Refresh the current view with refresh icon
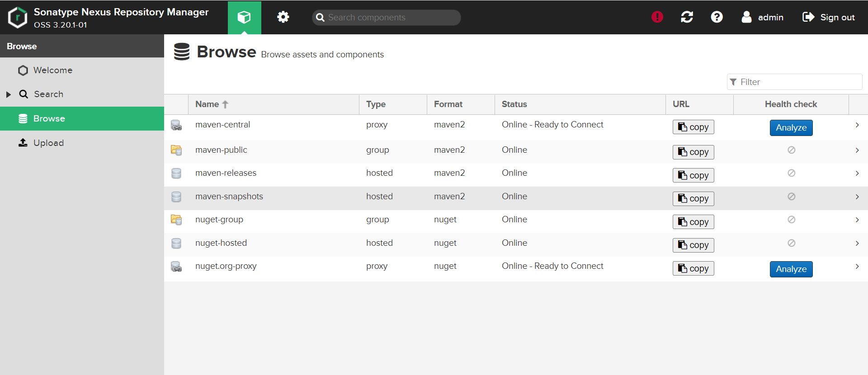The height and width of the screenshot is (375, 868). [687, 17]
